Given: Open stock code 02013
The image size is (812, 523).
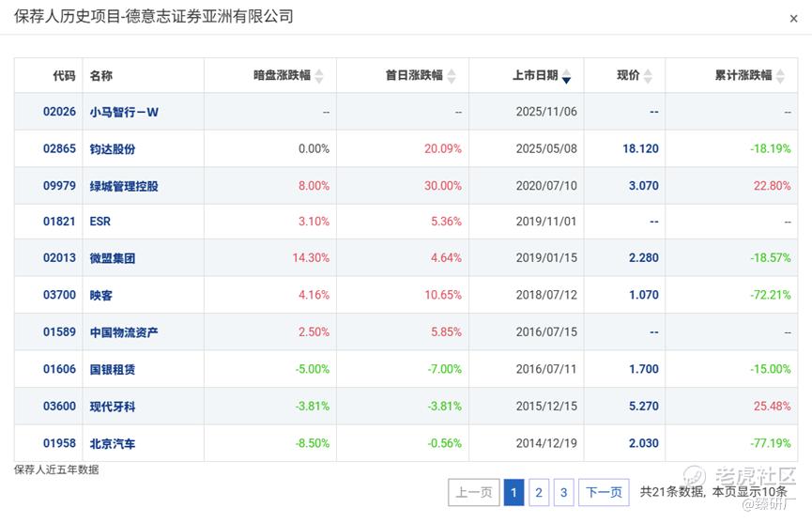Looking at the screenshot, I should click(59, 258).
